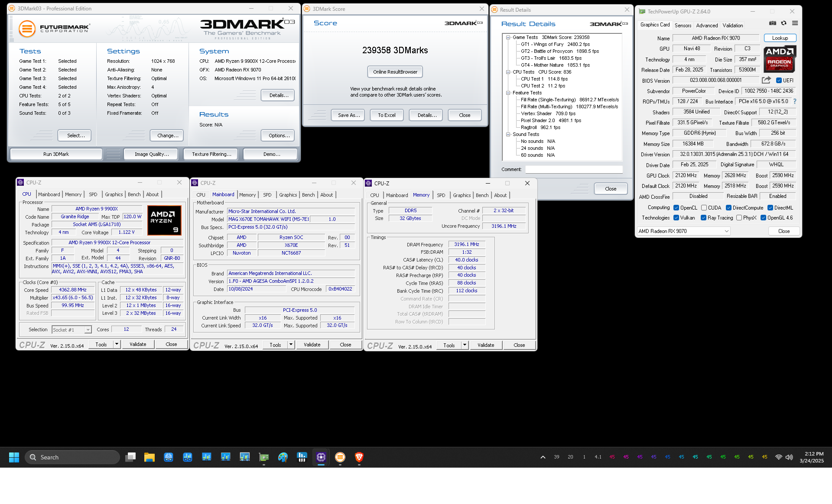Toggle the DirectCompute checkbox
Image resolution: width=832 pixels, height=504 pixels.
tap(728, 208)
